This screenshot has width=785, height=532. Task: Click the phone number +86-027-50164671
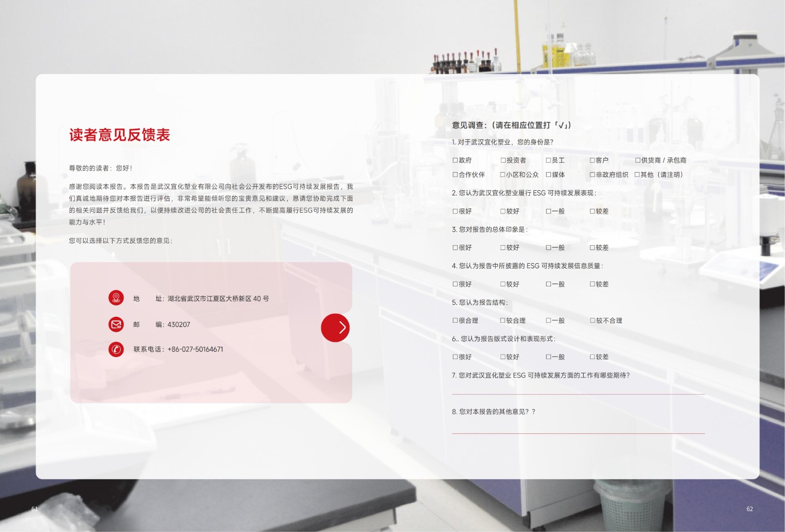(195, 349)
